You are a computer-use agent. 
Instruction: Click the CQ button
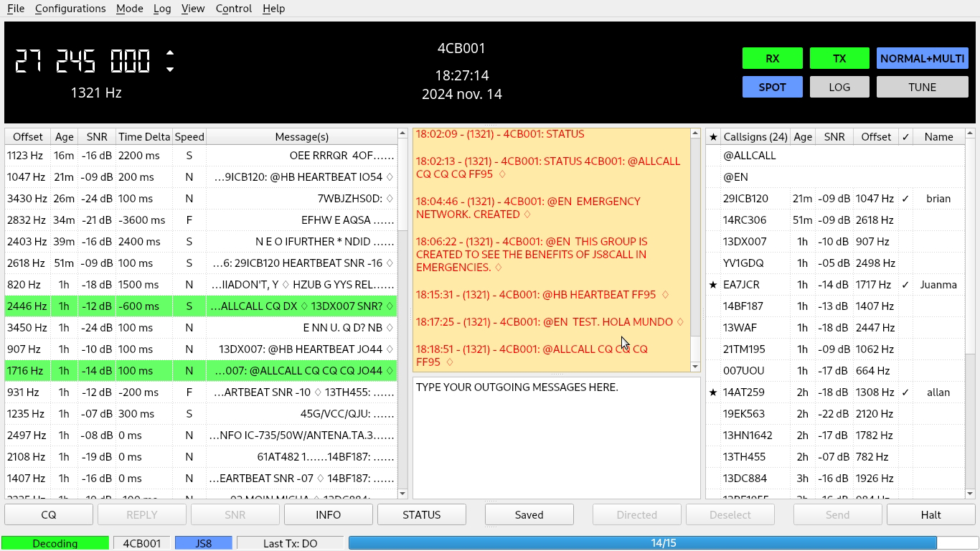tap(49, 514)
